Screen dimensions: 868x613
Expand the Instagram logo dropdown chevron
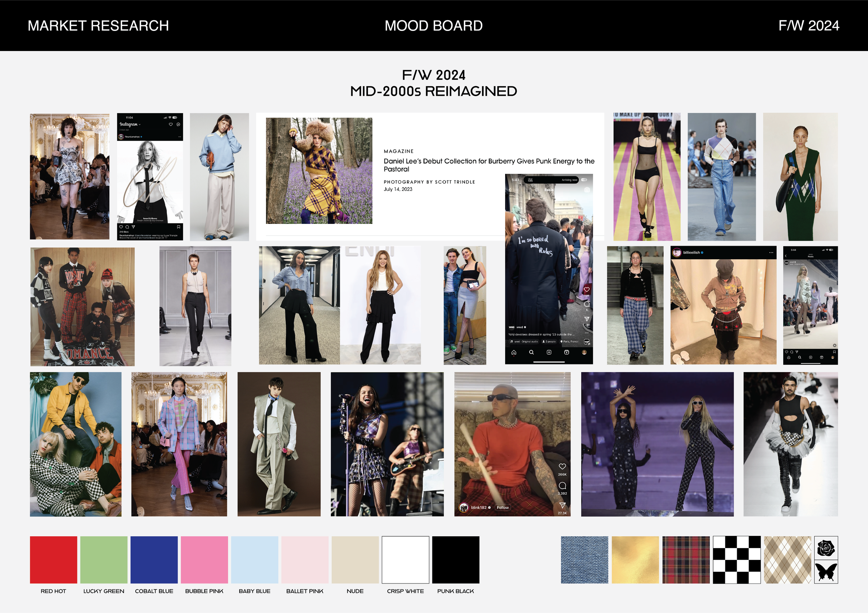click(x=140, y=125)
